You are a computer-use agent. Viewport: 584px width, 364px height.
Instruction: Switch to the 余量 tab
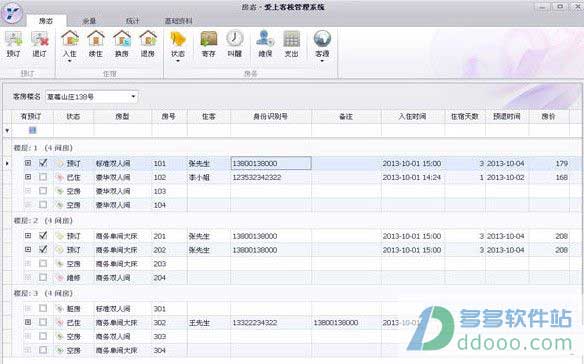[x=89, y=21]
